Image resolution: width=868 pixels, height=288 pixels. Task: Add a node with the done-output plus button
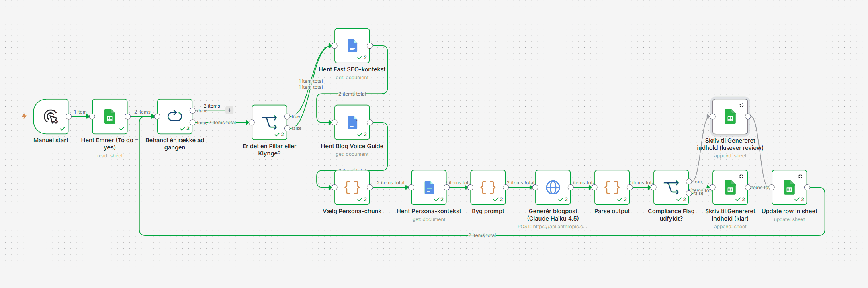(229, 110)
